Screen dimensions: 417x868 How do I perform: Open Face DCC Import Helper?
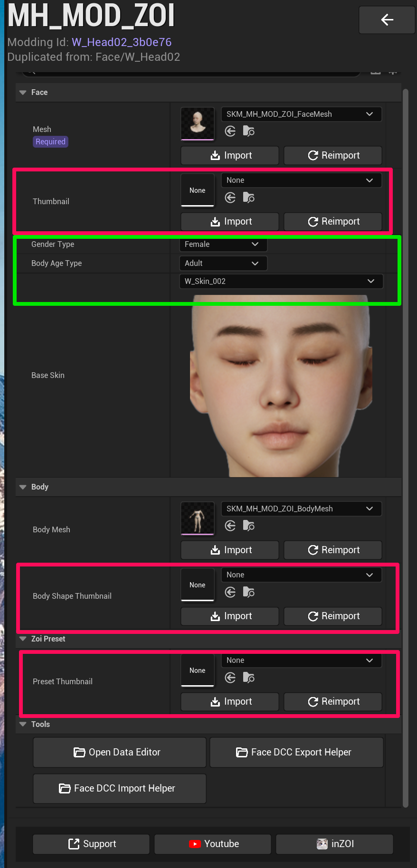click(x=120, y=789)
